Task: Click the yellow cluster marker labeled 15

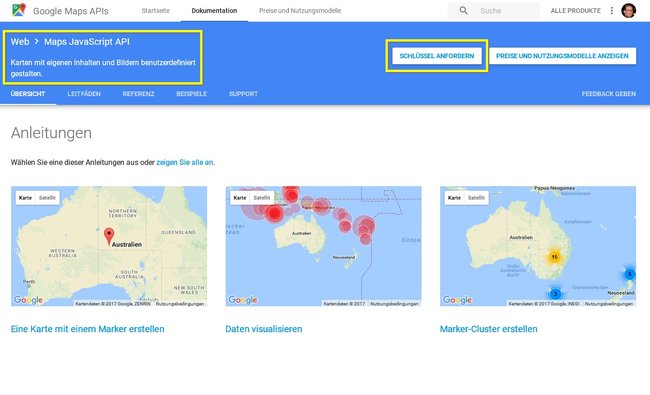Action: 555,257
